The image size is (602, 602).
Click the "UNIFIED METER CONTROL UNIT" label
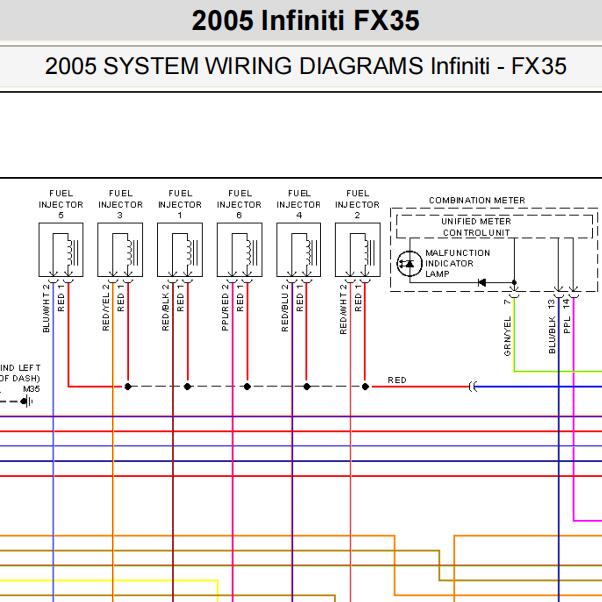(x=476, y=227)
